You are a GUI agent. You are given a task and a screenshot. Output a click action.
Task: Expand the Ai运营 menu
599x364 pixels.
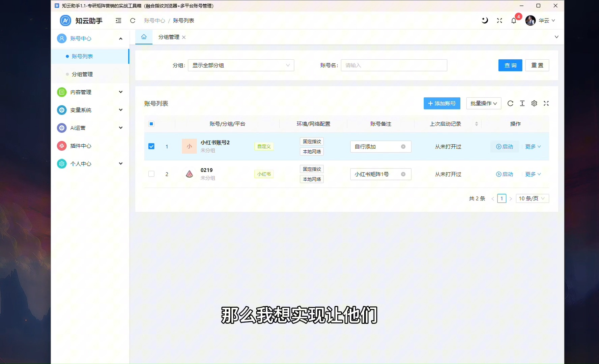pos(120,128)
